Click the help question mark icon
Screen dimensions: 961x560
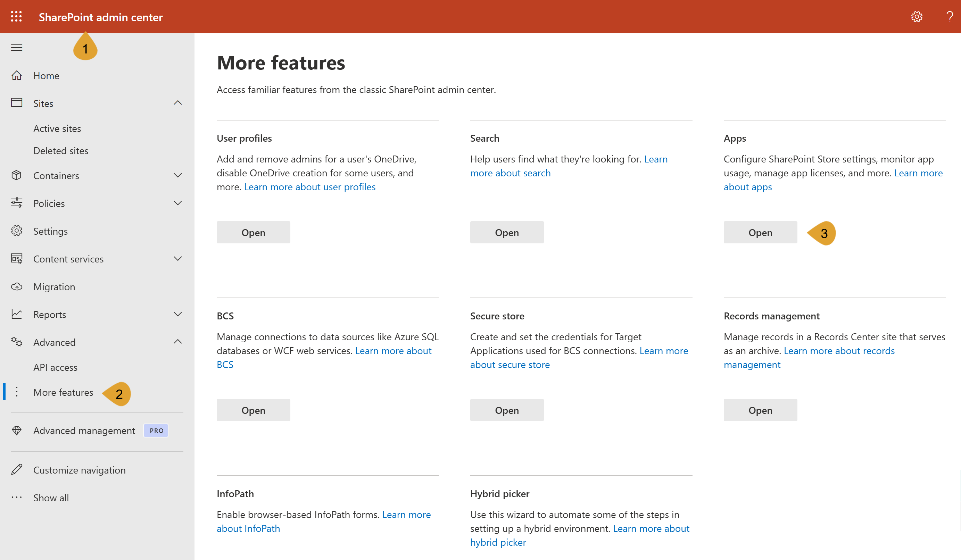pos(950,17)
